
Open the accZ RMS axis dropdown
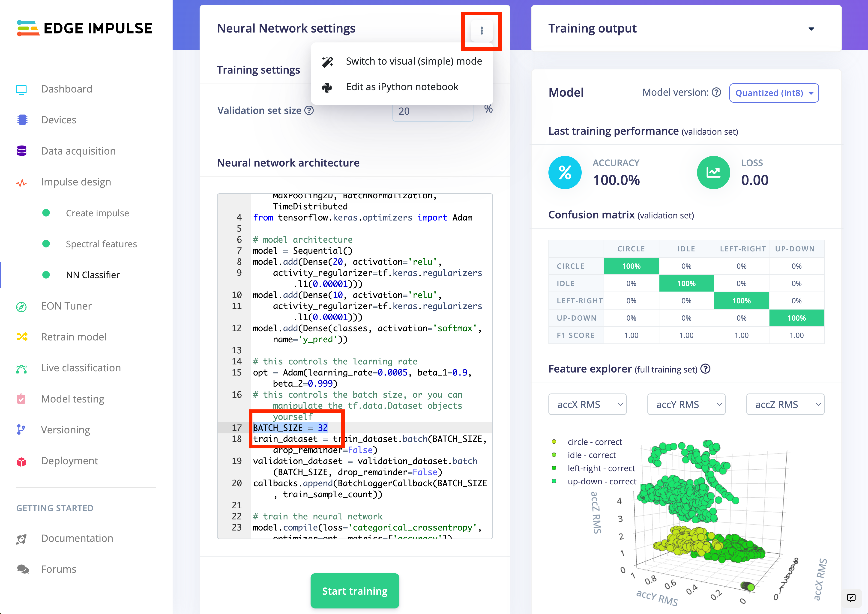pos(785,404)
